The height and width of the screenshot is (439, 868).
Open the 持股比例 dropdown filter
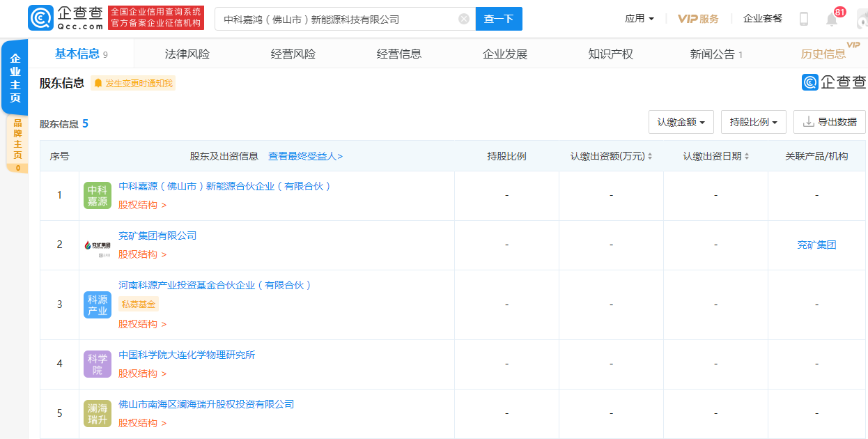tap(753, 122)
